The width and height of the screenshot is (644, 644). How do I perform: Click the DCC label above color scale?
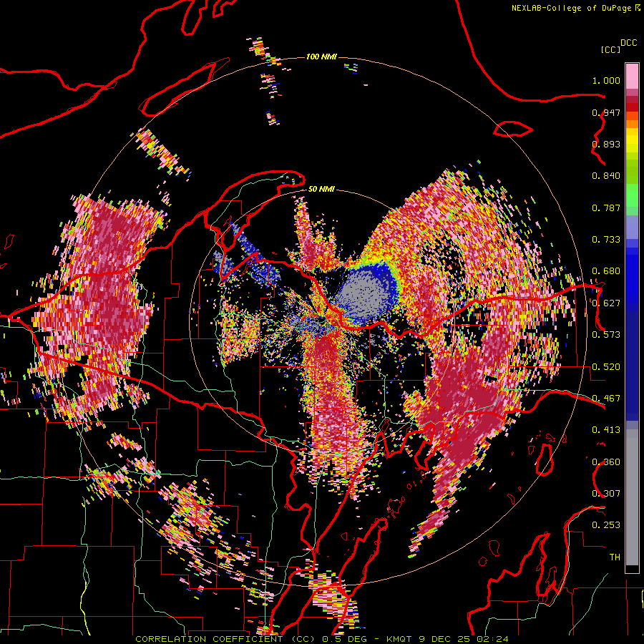tap(628, 43)
